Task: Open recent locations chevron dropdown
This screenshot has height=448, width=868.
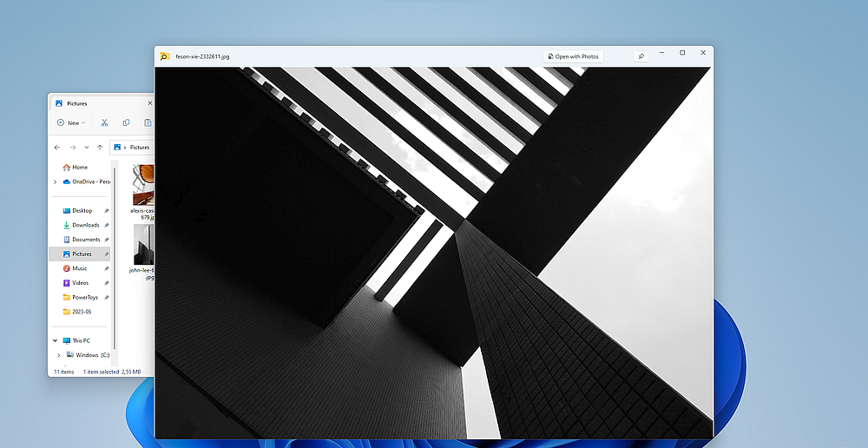Action: (x=86, y=148)
